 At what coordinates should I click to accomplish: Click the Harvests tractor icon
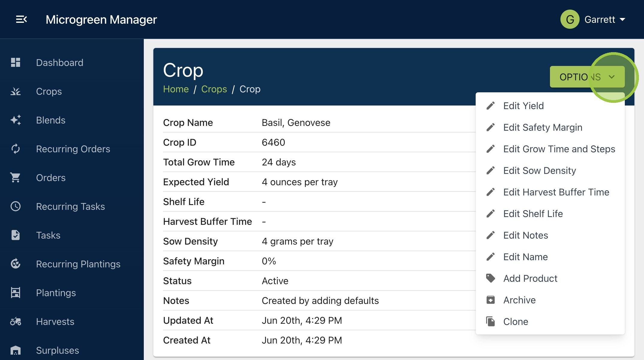(15, 321)
